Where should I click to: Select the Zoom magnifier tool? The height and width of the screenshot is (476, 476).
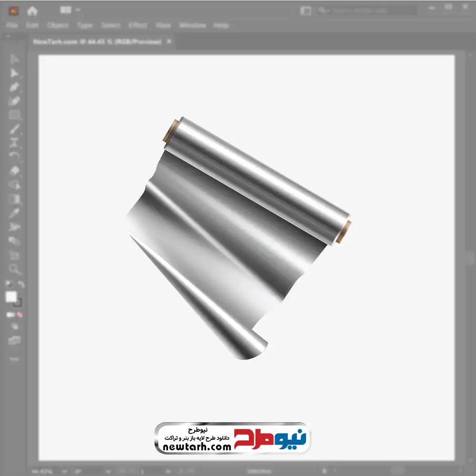[x=14, y=269]
